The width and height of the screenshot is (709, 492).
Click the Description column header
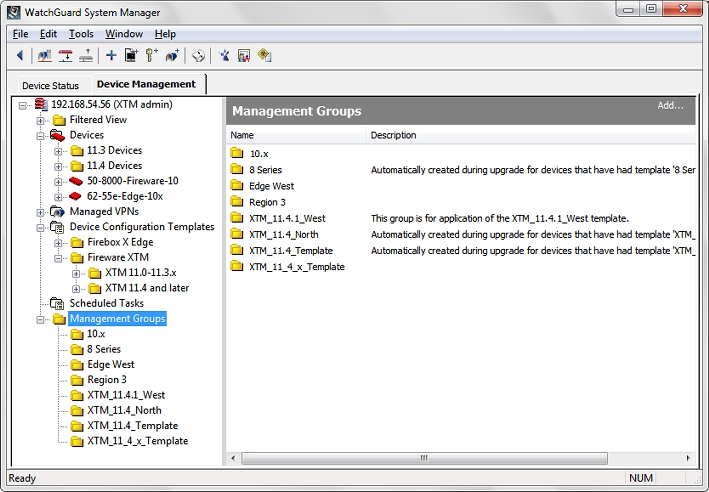[x=393, y=135]
